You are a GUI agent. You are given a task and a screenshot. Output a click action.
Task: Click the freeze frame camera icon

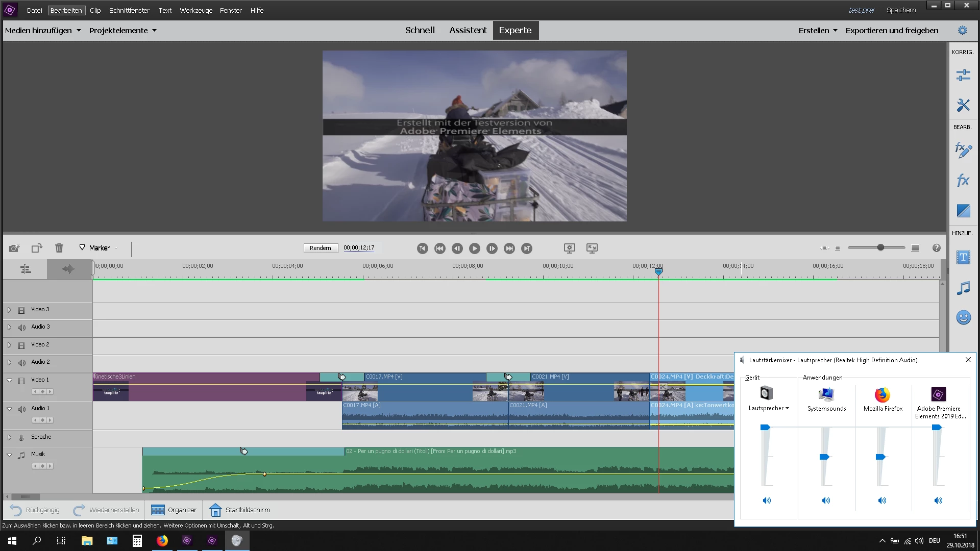tap(14, 248)
